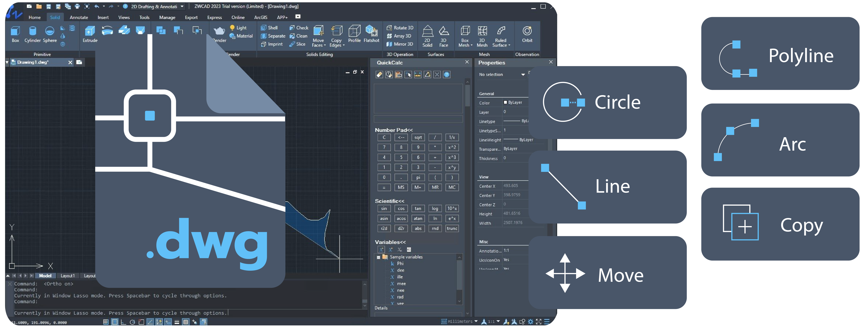Run the Check solid tool
This screenshot has width=868, height=329.
pos(299,28)
